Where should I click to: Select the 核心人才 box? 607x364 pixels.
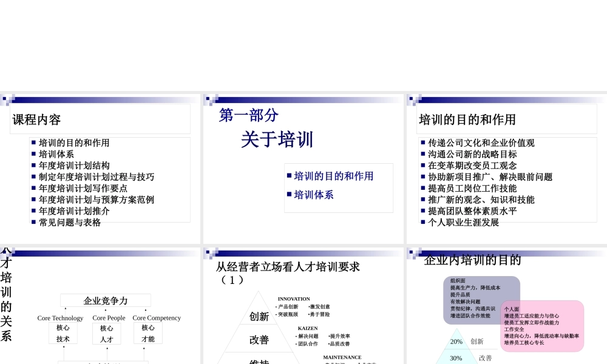[x=106, y=334]
